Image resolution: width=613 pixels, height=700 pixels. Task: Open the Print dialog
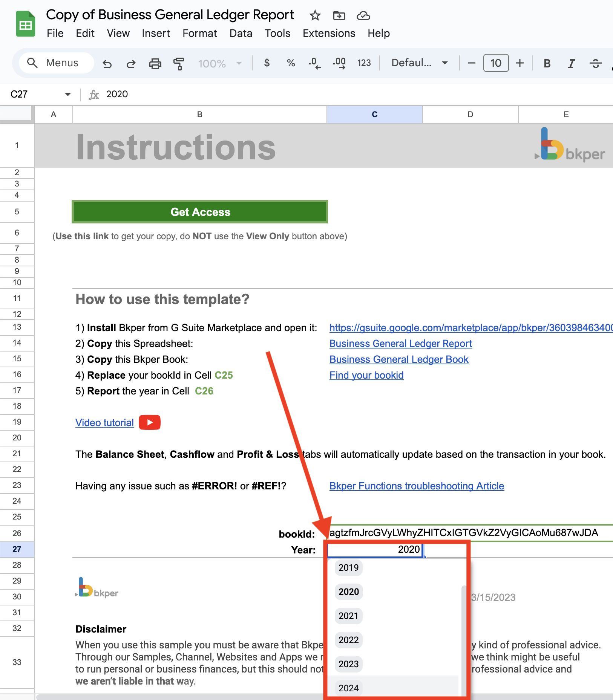[155, 63]
